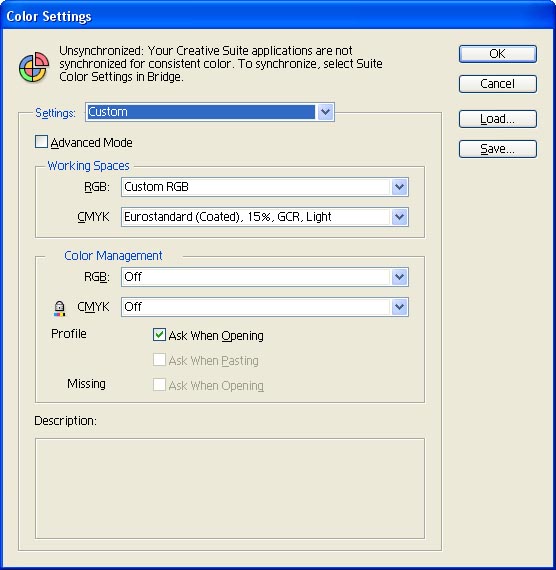Open the Working Spaces RGB dropdown
Viewport: 556px width, 570px height.
pyautogui.click(x=265, y=187)
